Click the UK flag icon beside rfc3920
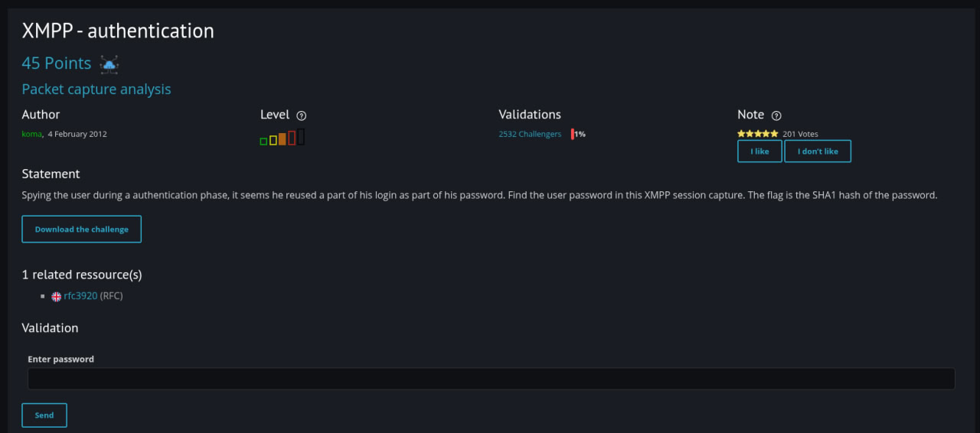 coord(56,296)
